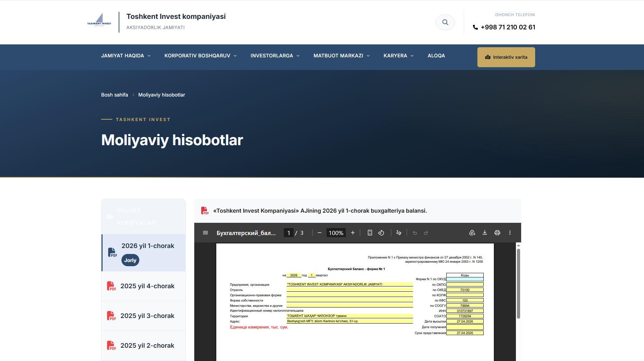Viewport: 644px width, 361px height.
Task: Open PDF viewer sidebar menu icon
Action: pos(205,233)
